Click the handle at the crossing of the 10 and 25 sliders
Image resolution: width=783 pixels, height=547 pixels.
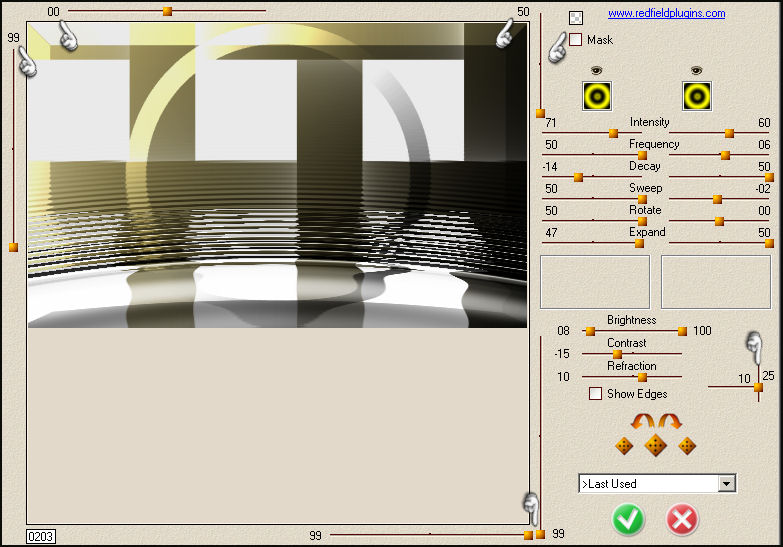point(758,387)
